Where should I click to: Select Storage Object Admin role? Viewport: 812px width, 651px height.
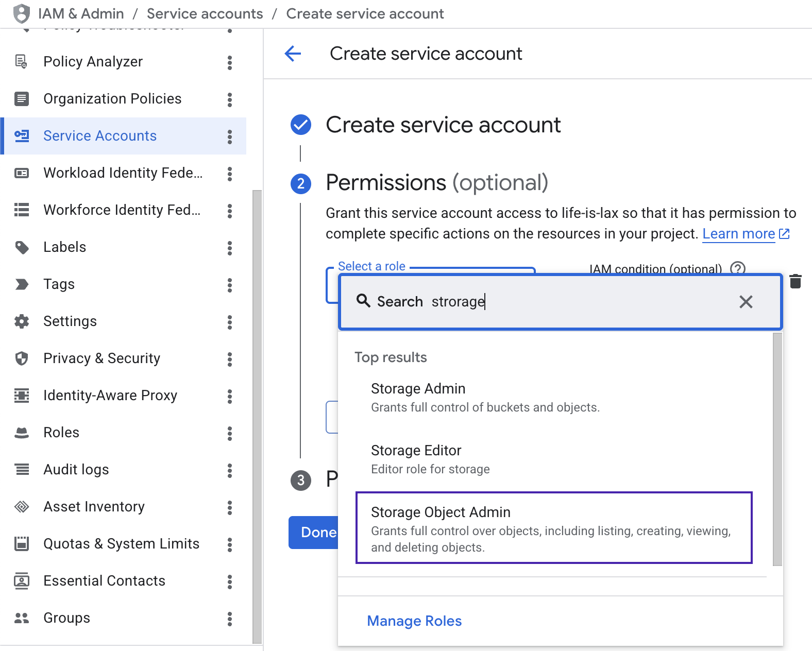(x=554, y=528)
